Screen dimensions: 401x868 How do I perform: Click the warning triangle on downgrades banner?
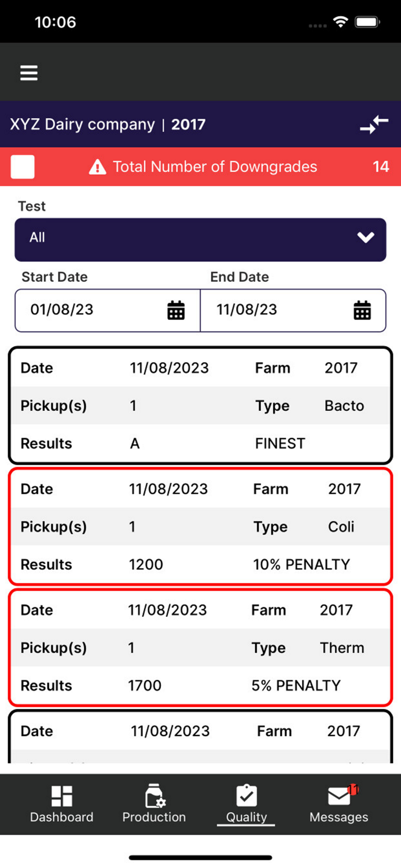pyautogui.click(x=97, y=167)
